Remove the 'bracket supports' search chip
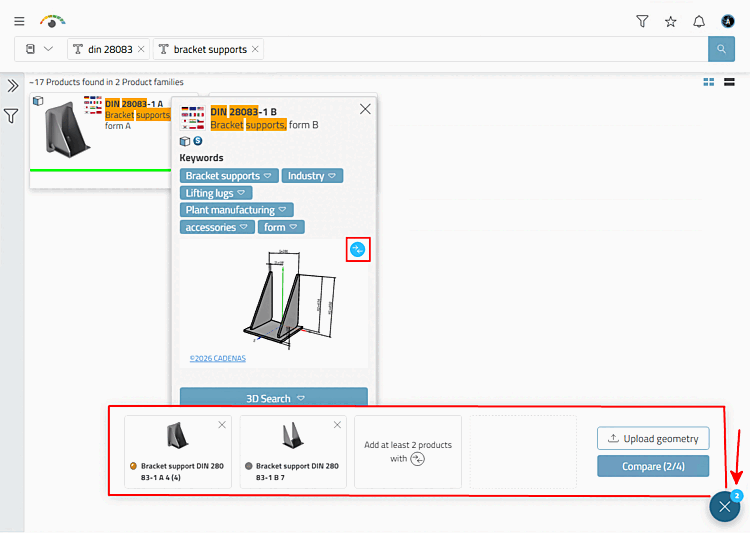This screenshot has width=750, height=533. (255, 49)
